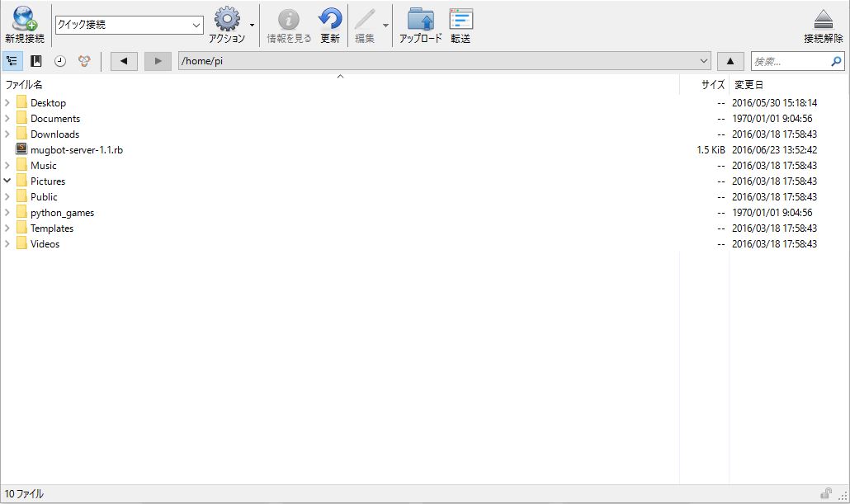Open the アクション gear menu
This screenshot has height=504, width=850.
click(227, 25)
